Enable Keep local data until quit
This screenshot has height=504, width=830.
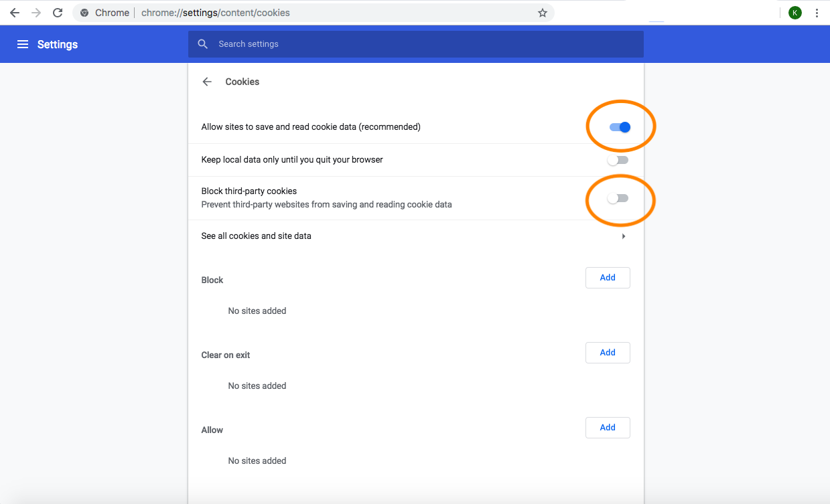click(618, 160)
